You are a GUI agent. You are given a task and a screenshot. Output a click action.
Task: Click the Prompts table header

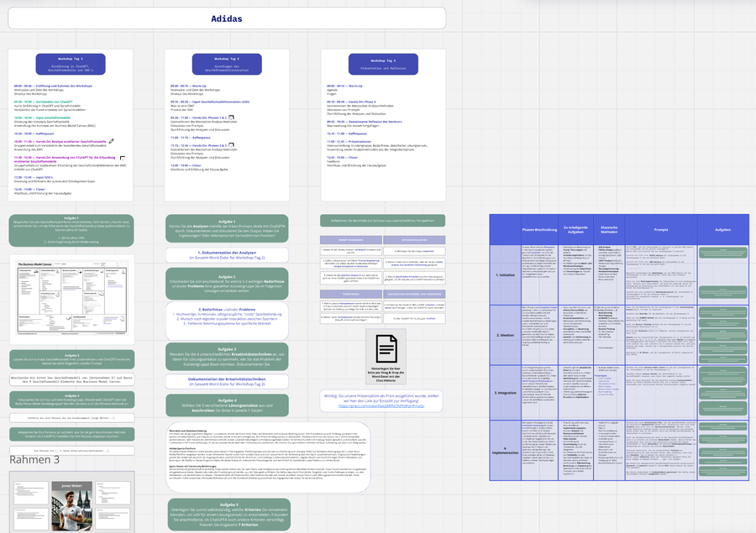pyautogui.click(x=661, y=230)
